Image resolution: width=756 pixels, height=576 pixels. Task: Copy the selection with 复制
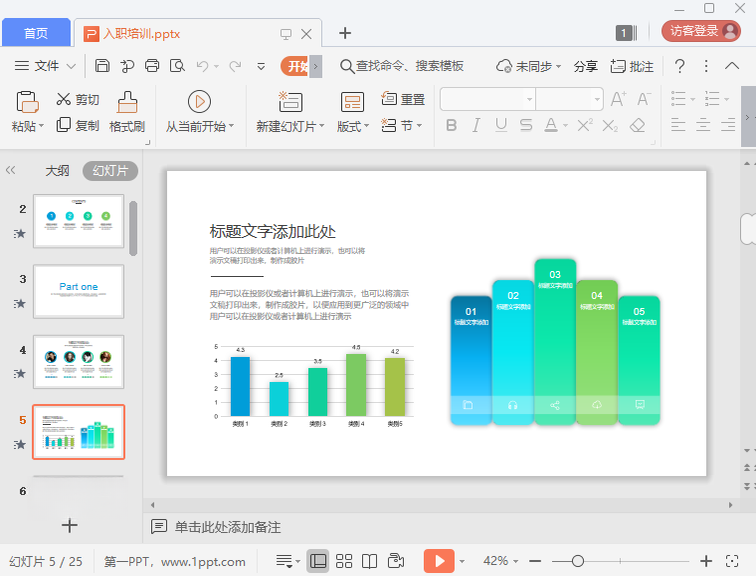(x=78, y=125)
